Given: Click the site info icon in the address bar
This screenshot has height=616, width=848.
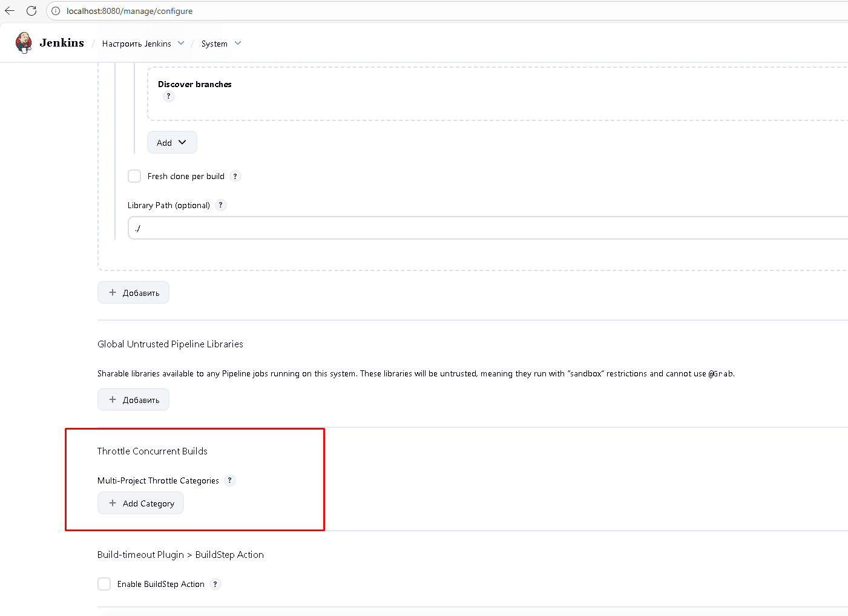Looking at the screenshot, I should click(x=56, y=11).
